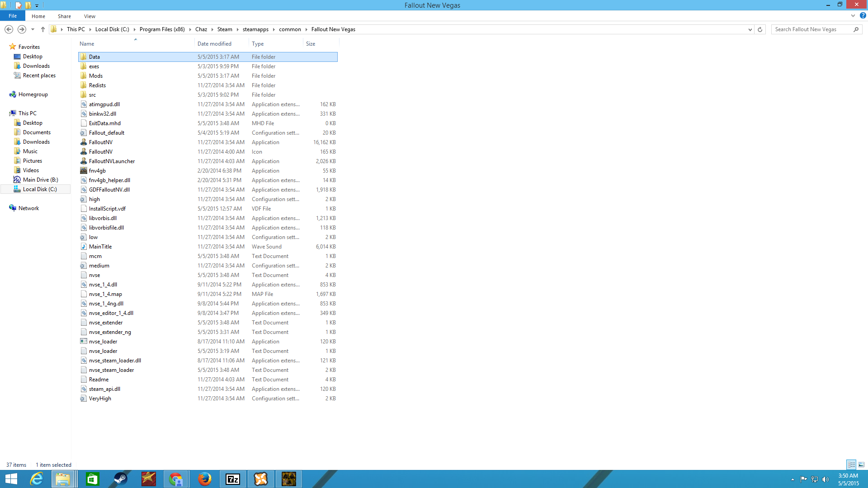Select the Readme text document
The height and width of the screenshot is (488, 868).
click(208, 380)
